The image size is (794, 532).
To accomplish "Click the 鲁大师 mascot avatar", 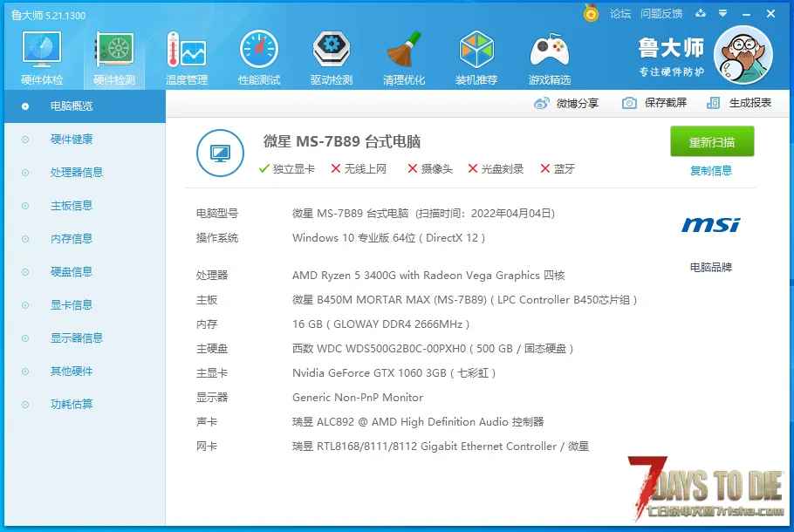I will click(x=743, y=55).
